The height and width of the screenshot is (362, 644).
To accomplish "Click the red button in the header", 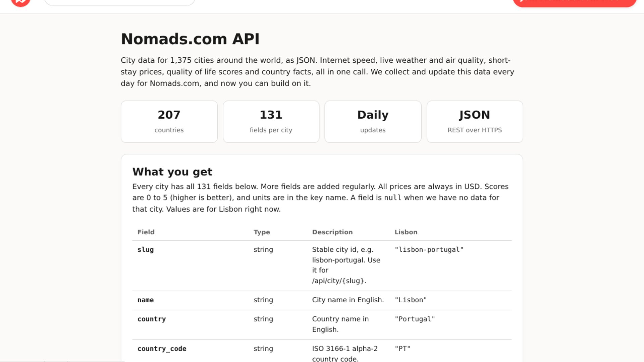I will (x=575, y=3).
